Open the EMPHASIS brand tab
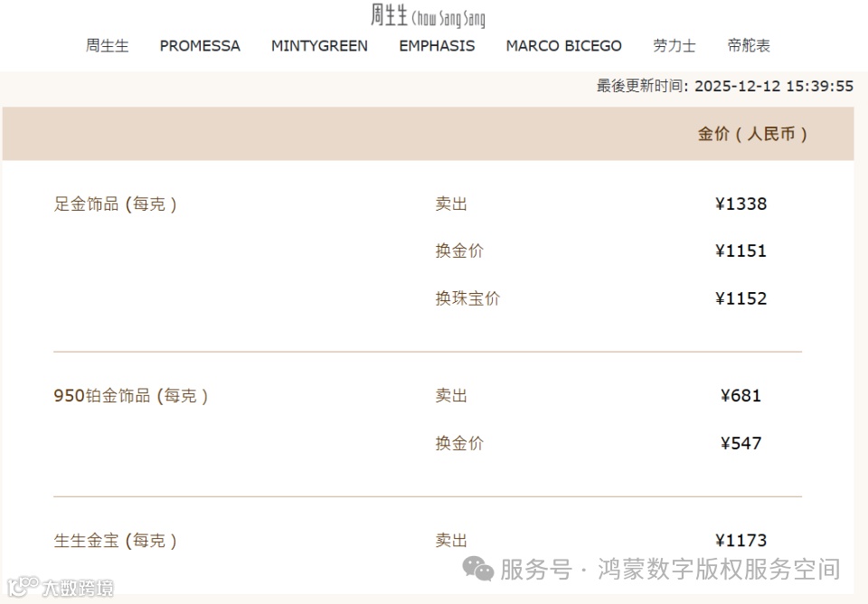The image size is (868, 604). [437, 45]
